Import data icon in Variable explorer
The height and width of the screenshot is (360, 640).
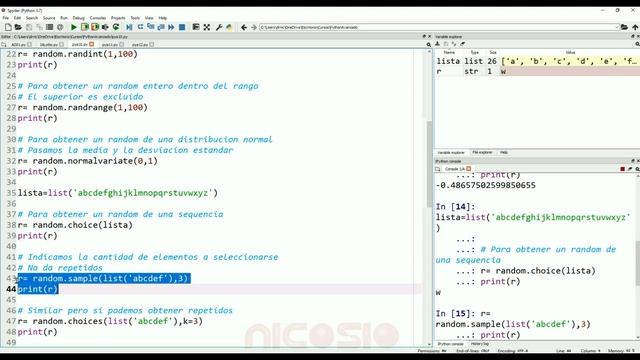(x=438, y=44)
